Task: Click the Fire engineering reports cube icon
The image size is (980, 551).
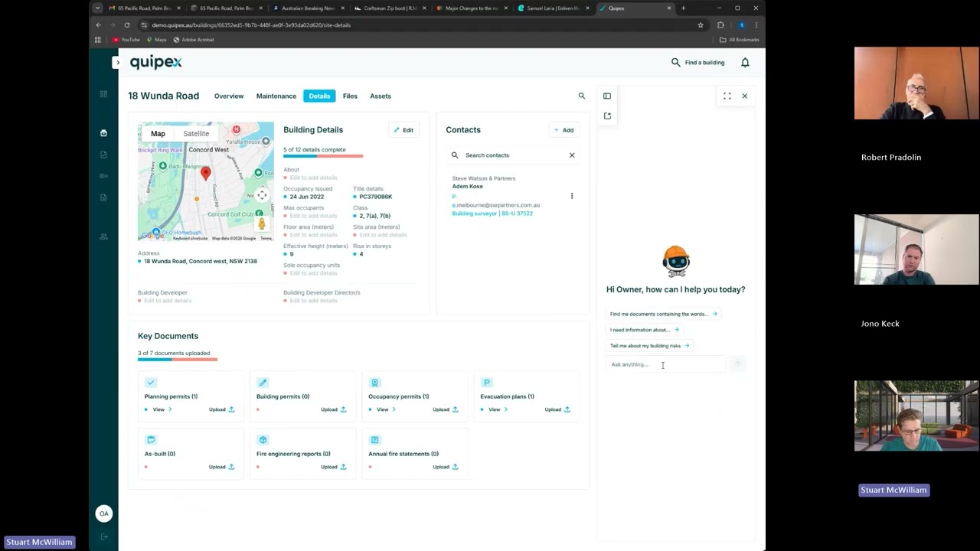Action: pos(263,440)
